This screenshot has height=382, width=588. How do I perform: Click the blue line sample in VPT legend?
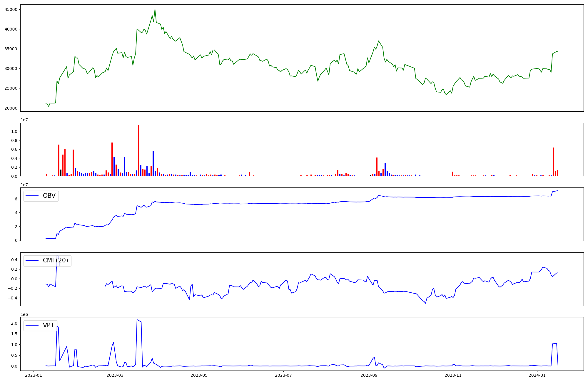click(x=32, y=325)
